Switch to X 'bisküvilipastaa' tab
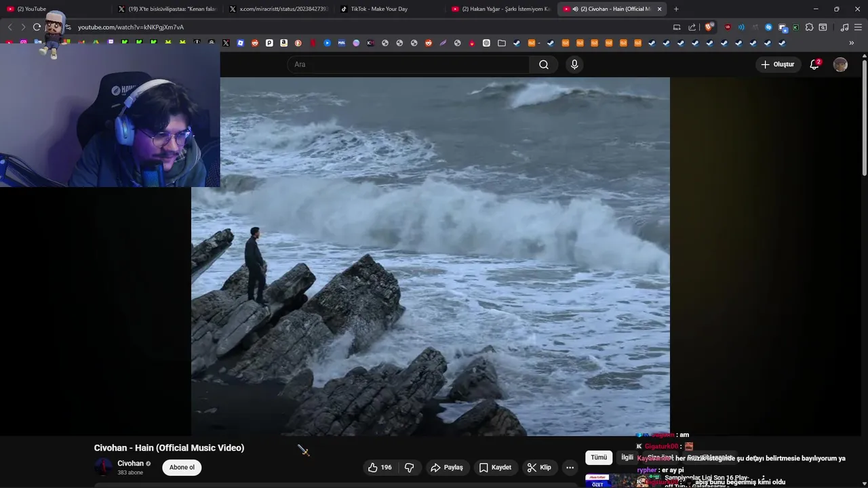 167,9
